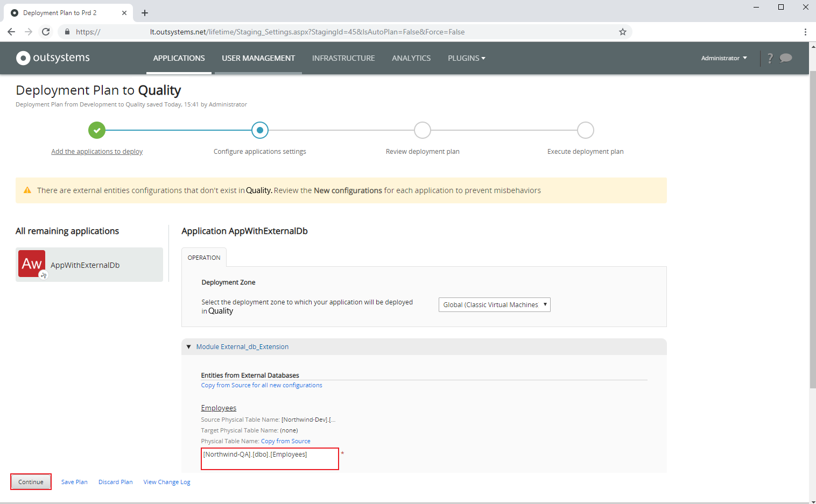
Task: Click the gear badge on AppWithExternalDb icon
Action: click(43, 275)
